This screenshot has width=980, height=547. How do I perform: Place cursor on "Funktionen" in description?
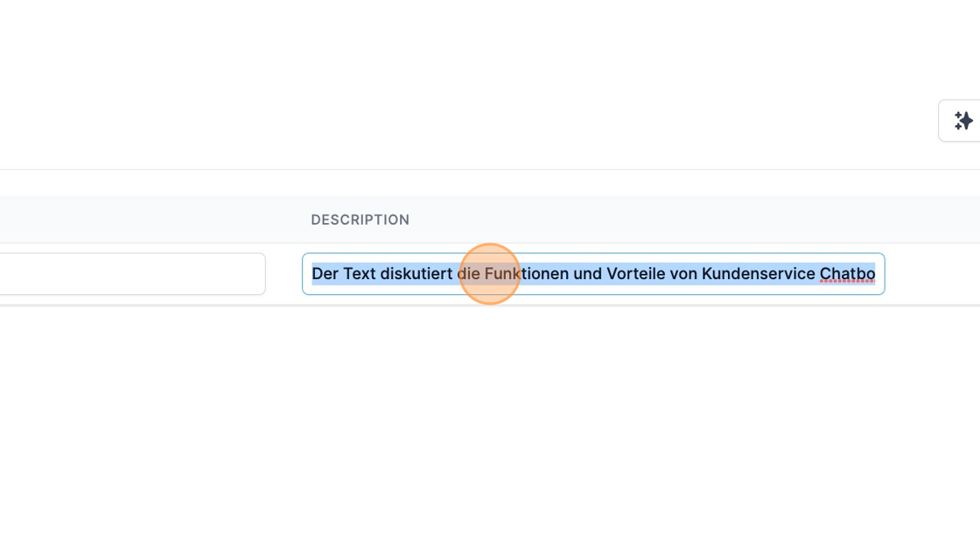527,274
